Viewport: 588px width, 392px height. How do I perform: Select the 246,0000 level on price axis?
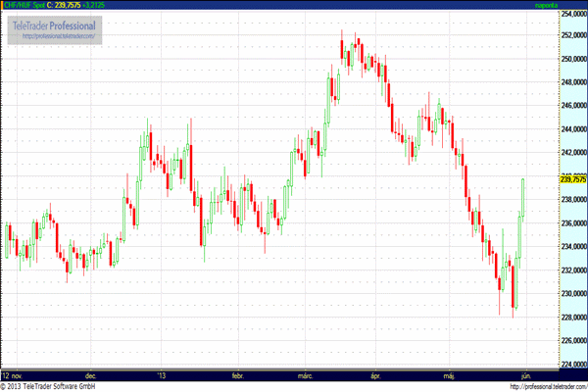(571, 106)
